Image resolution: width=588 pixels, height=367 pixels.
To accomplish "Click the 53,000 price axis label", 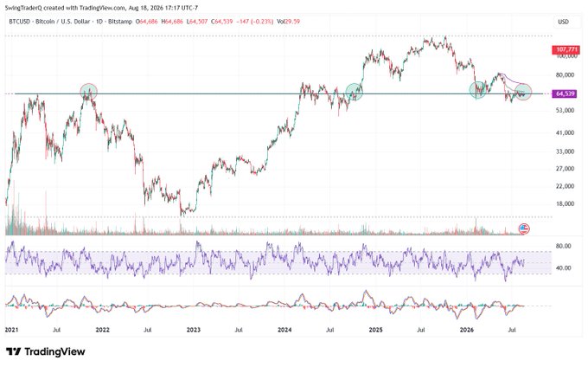I will click(565, 110).
